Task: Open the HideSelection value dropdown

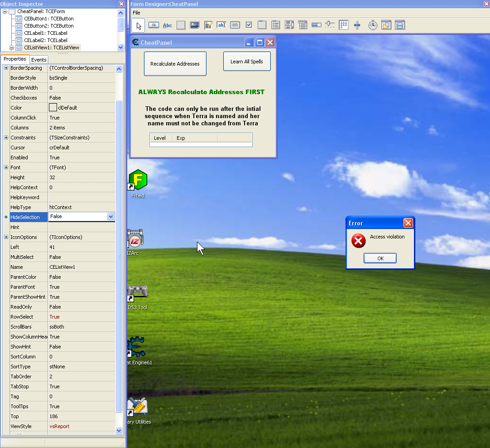Action: click(x=110, y=217)
